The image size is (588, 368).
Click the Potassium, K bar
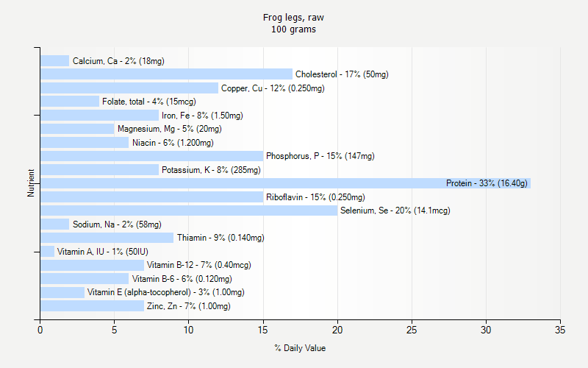99,170
